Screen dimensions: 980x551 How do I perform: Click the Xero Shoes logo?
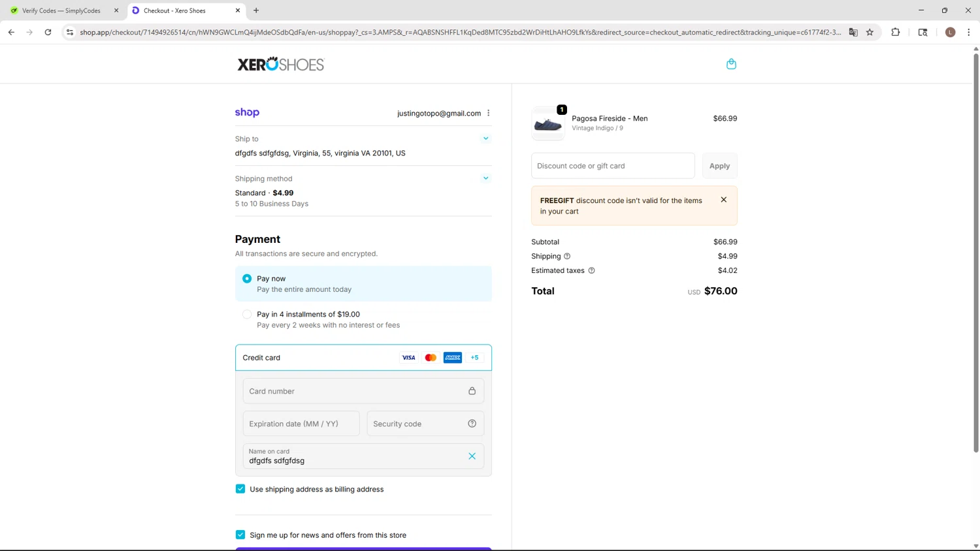pos(281,64)
